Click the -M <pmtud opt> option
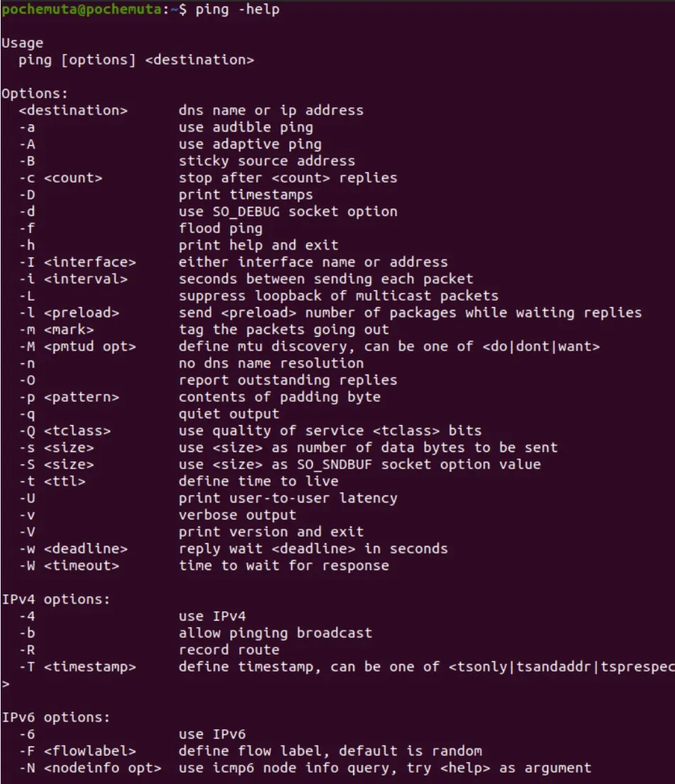The height and width of the screenshot is (784, 675). pyautogui.click(x=77, y=346)
